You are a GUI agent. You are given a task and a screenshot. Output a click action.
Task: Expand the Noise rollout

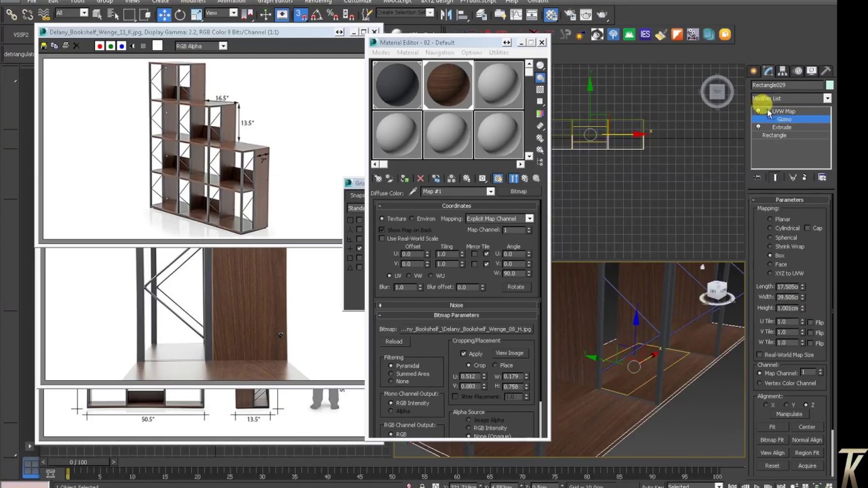point(456,306)
